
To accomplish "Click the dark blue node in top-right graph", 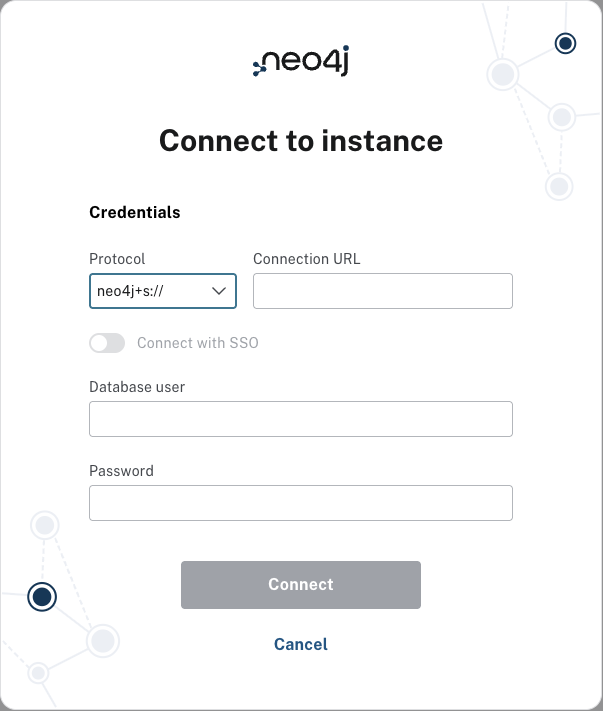I will (565, 43).
